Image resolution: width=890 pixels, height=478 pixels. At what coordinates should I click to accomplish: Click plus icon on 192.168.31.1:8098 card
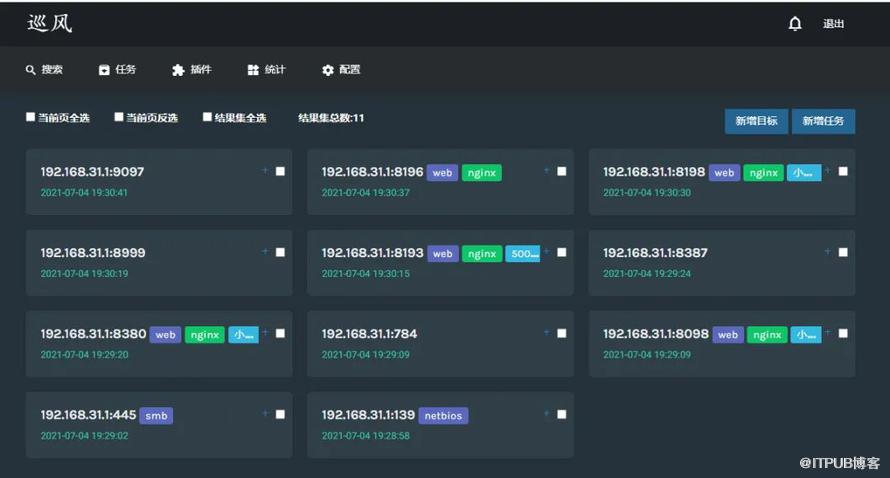[828, 333]
